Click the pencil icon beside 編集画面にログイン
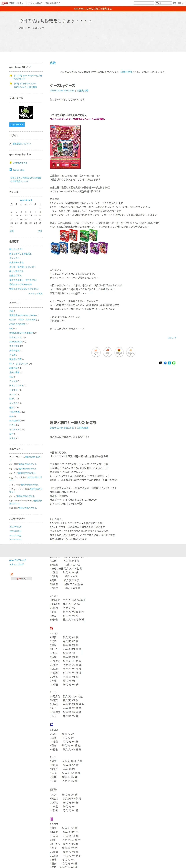Screen dimensions: 186x868 10,144
